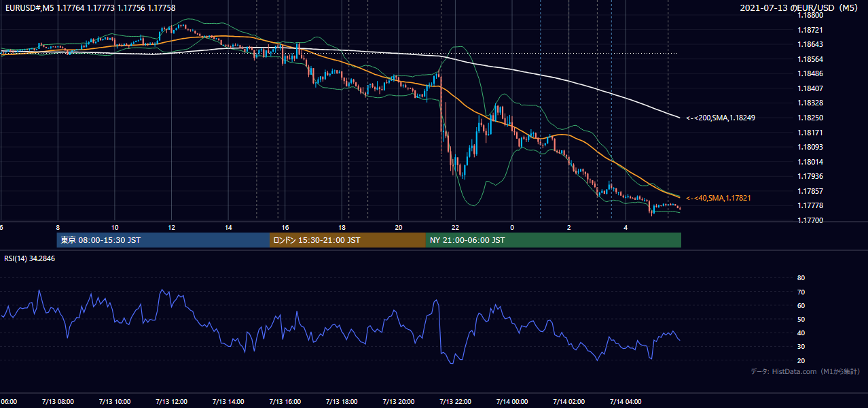The height and width of the screenshot is (408, 868).
Task: Click price axis value 1.17857
Action: pos(810,191)
